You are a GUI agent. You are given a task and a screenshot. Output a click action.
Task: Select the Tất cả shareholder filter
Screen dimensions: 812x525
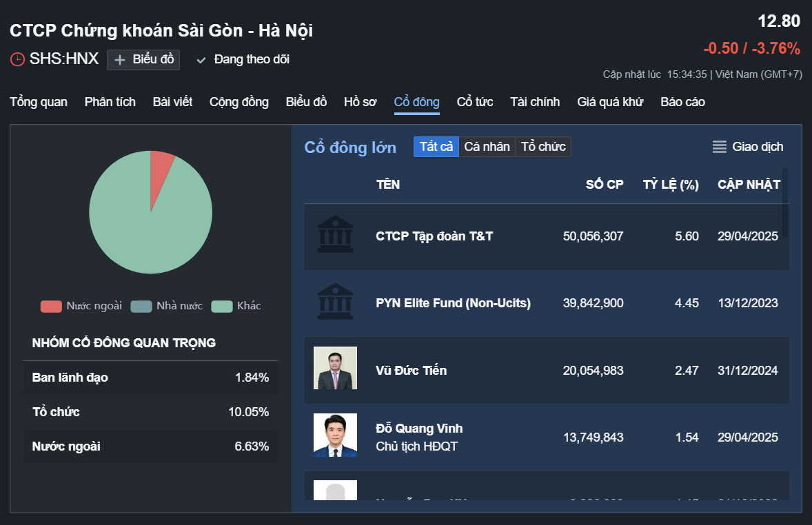pos(436,147)
